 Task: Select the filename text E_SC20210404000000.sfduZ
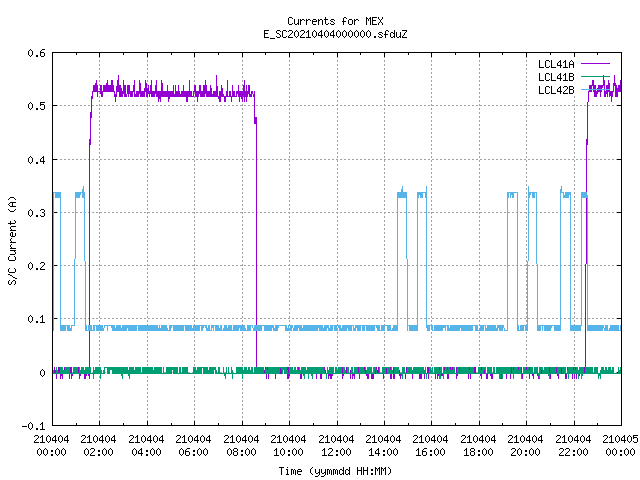coord(335,34)
